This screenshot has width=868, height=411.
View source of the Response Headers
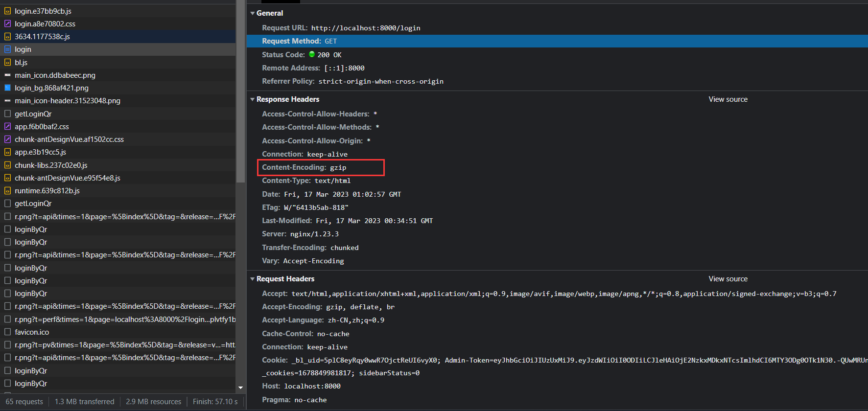pyautogui.click(x=728, y=99)
